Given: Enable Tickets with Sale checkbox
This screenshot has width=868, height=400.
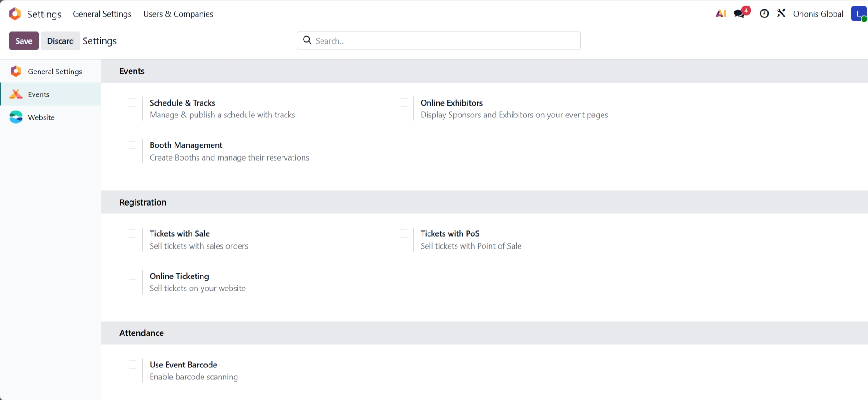Looking at the screenshot, I should click(133, 233).
